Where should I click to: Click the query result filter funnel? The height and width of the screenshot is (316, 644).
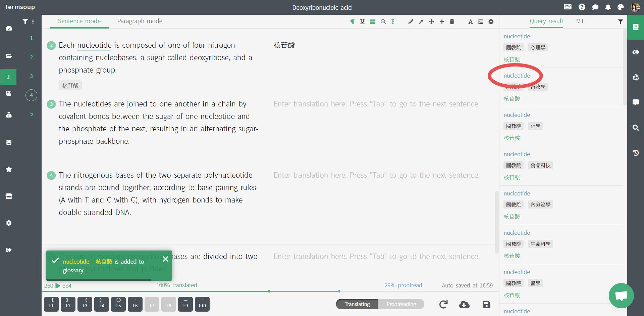point(621,21)
